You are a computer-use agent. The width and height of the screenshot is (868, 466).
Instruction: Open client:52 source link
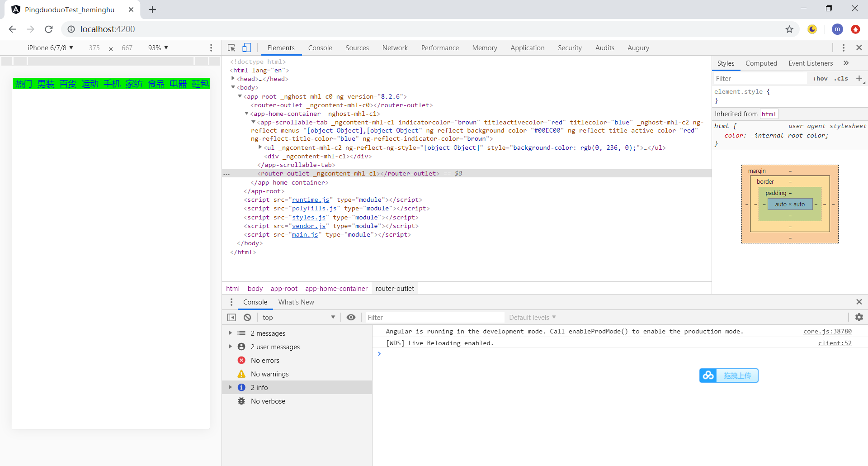click(835, 343)
